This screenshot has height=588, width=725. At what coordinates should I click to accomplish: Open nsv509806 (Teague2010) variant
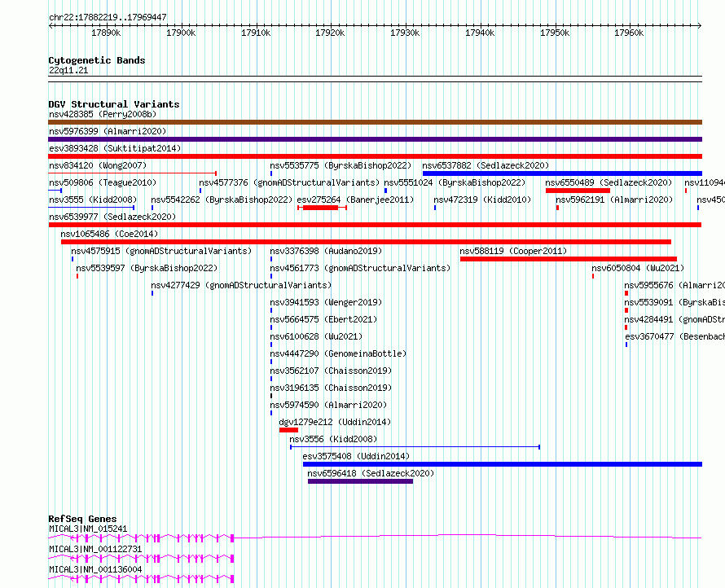point(103,182)
